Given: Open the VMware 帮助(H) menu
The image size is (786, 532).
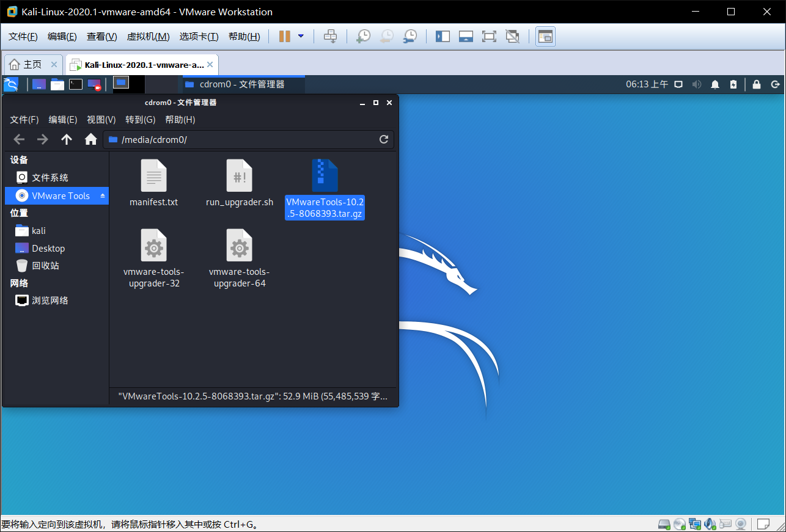Looking at the screenshot, I should [244, 37].
